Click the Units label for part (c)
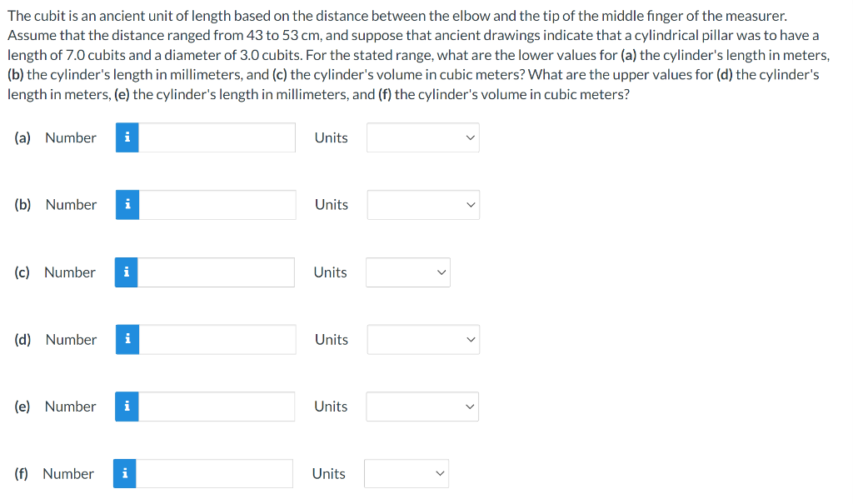Screen dimensions: 853x504 (330, 272)
